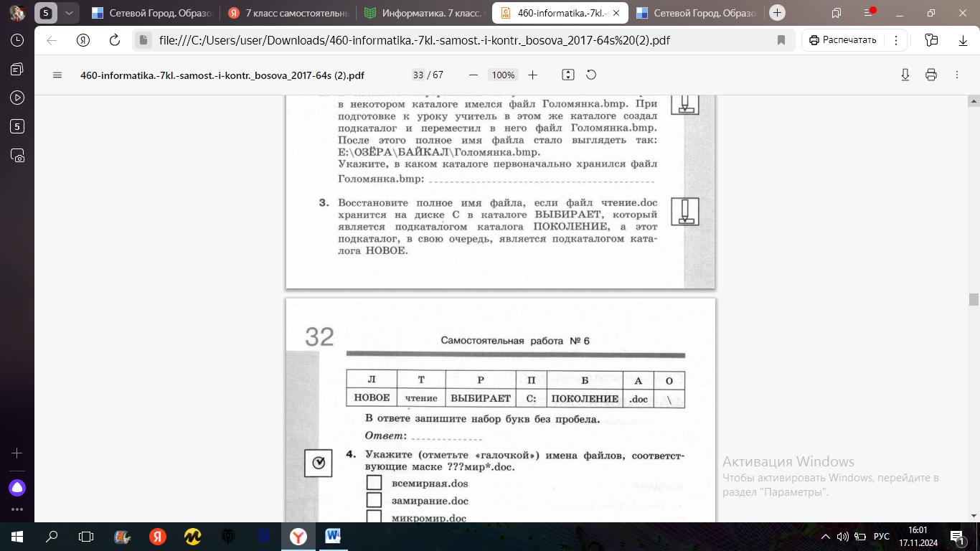Reload the current page
This screenshot has height=551, width=980.
pyautogui.click(x=114, y=40)
